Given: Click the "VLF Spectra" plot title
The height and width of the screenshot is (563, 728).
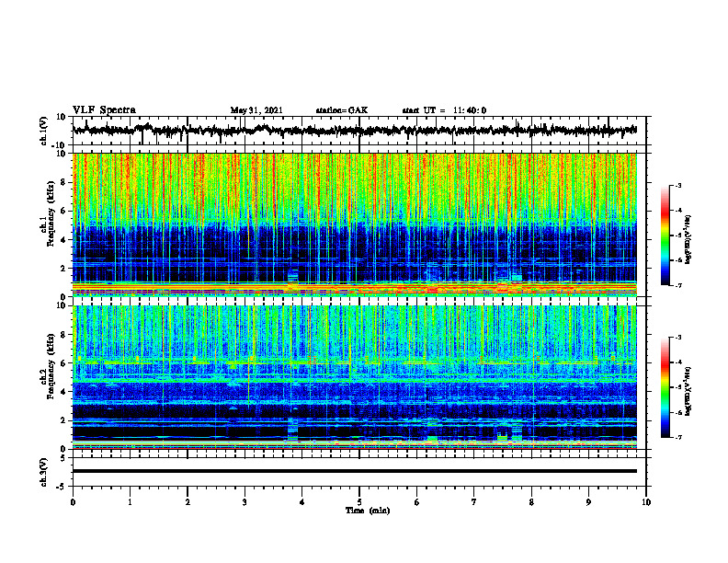Looking at the screenshot, I should coord(105,110).
